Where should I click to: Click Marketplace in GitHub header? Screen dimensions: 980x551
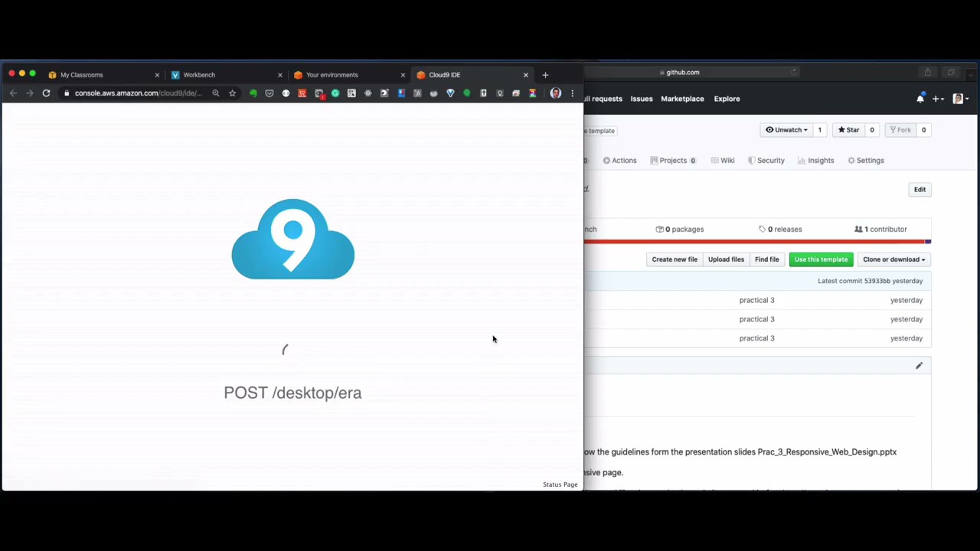click(682, 99)
